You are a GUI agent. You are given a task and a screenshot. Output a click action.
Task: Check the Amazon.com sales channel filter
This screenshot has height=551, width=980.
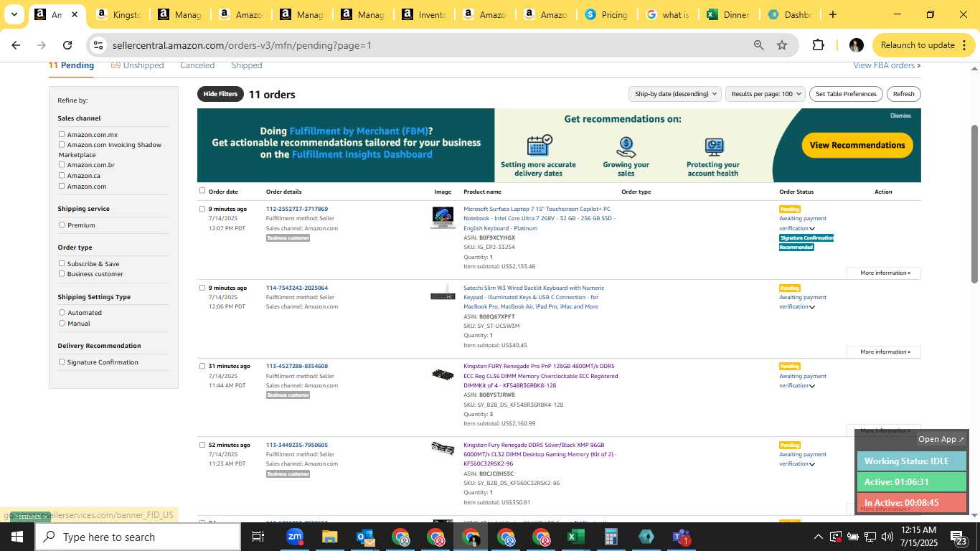(x=62, y=186)
